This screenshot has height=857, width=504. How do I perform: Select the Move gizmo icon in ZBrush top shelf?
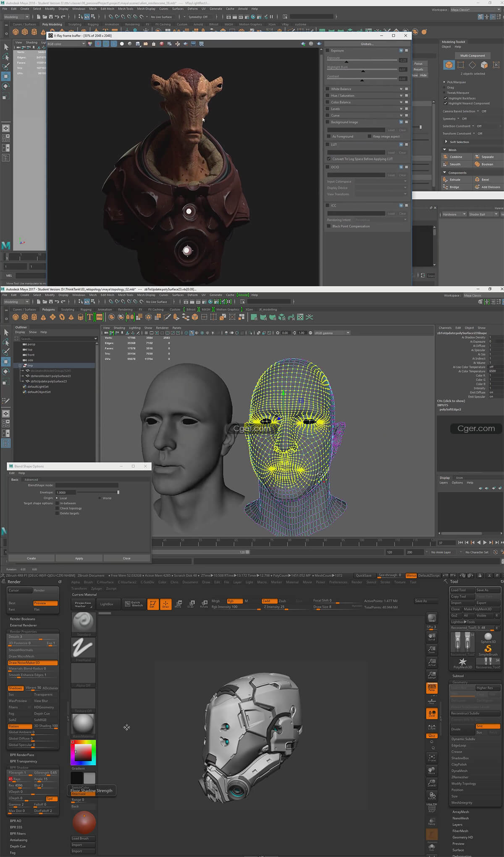tap(178, 604)
